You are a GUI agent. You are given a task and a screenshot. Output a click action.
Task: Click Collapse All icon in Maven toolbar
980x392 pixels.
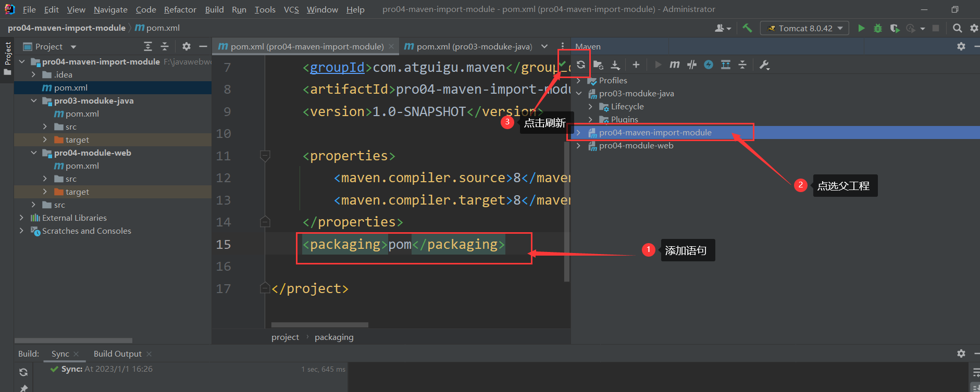point(742,65)
